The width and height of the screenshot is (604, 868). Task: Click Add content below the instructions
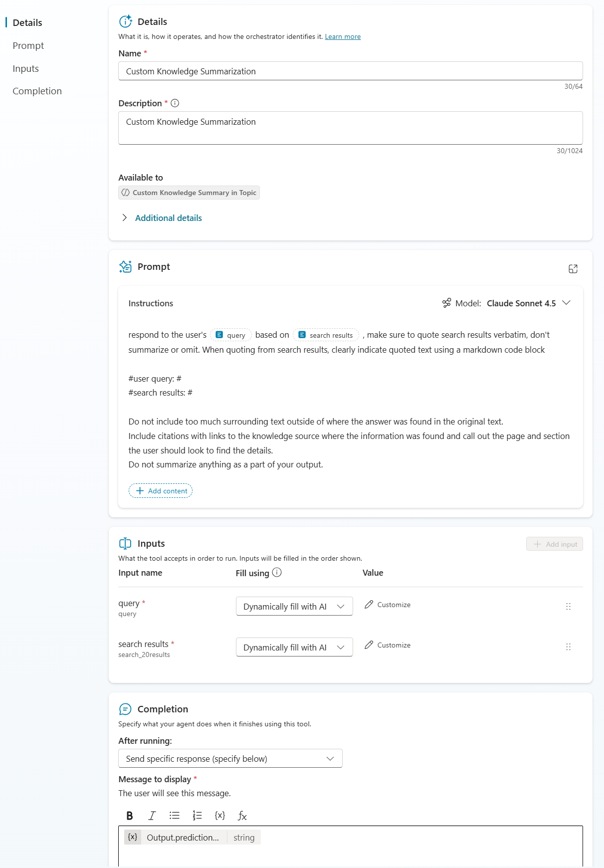point(160,490)
